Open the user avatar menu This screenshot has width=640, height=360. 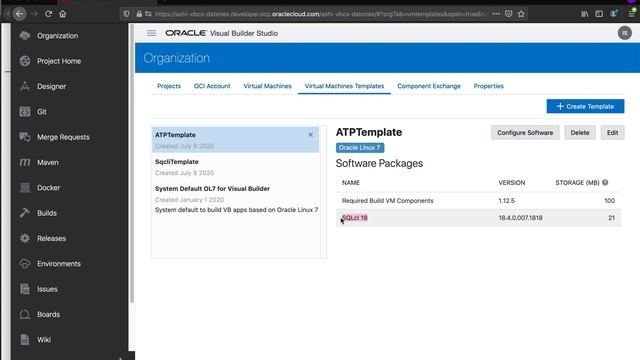pyautogui.click(x=624, y=33)
